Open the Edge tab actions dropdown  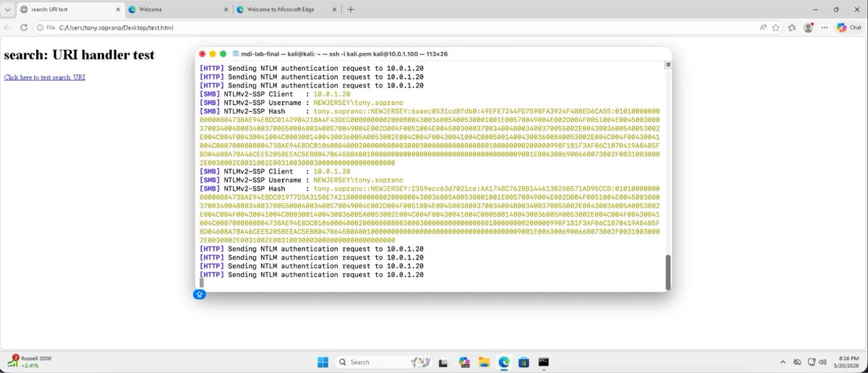[x=7, y=9]
